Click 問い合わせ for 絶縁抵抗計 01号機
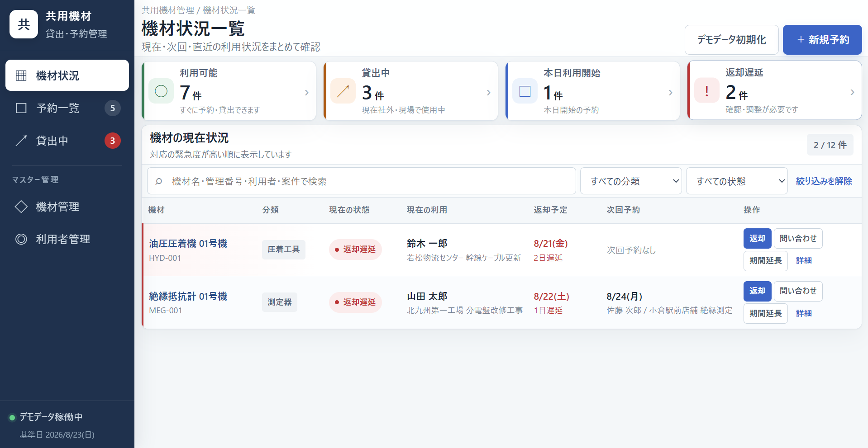The height and width of the screenshot is (448, 868). pos(798,291)
